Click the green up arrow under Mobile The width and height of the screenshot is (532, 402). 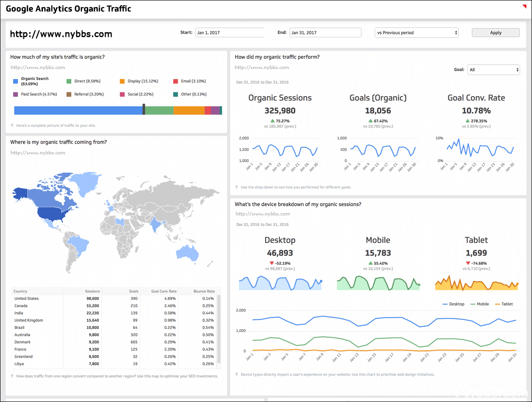[370, 263]
